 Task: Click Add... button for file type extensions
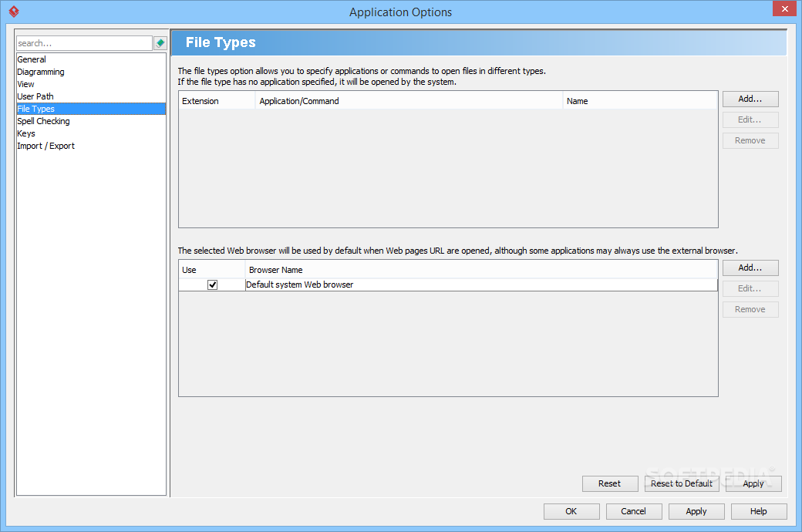[x=750, y=99]
